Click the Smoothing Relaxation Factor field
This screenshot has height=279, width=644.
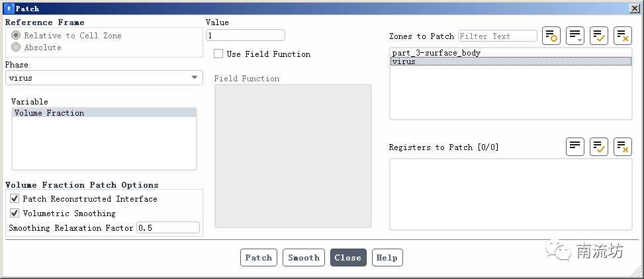click(x=167, y=227)
